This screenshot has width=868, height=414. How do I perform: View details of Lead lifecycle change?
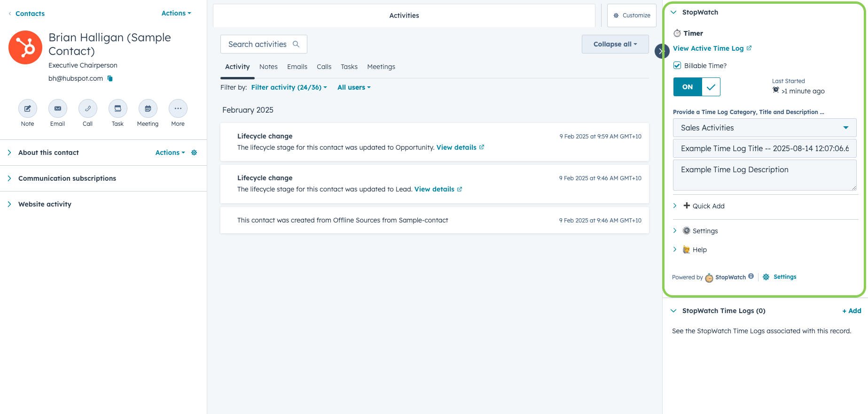click(434, 189)
